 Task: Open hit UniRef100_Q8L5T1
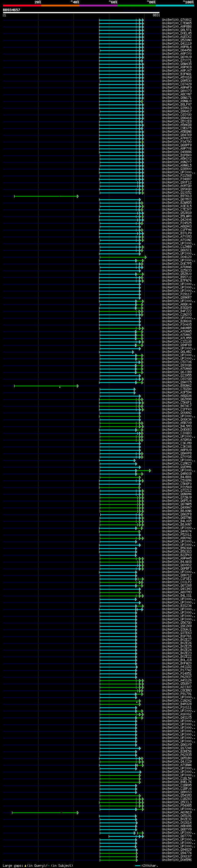176,30
